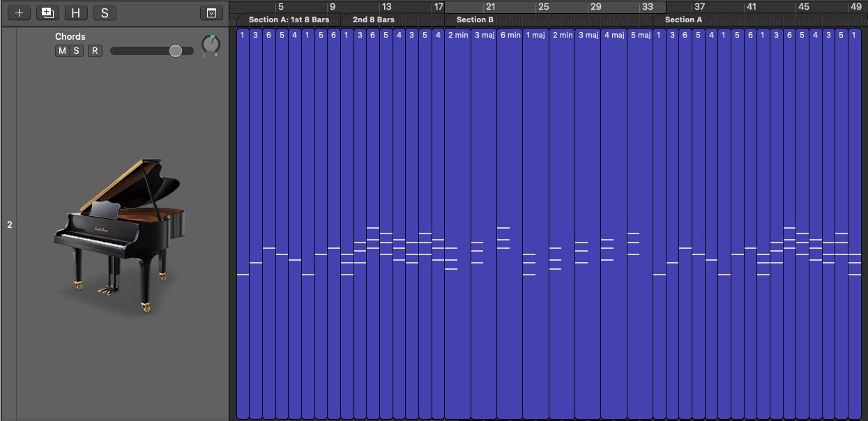
Task: Click the Add Tracks plus icon
Action: tap(18, 12)
